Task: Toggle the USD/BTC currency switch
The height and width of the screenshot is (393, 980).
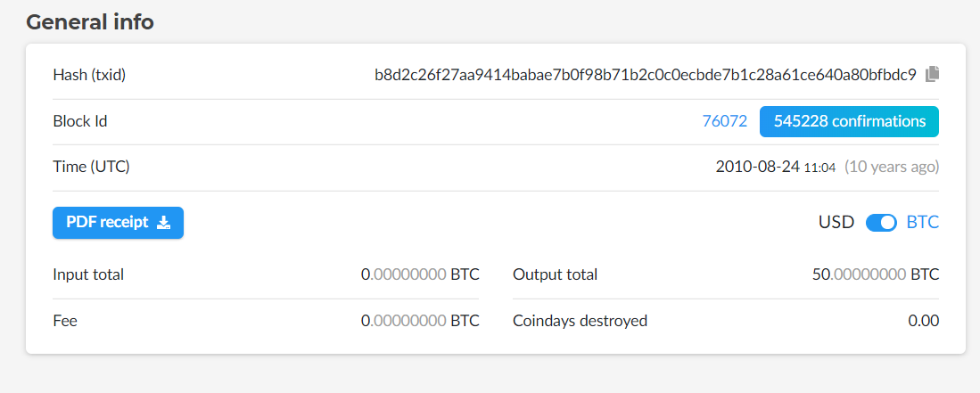Action: pyautogui.click(x=881, y=223)
